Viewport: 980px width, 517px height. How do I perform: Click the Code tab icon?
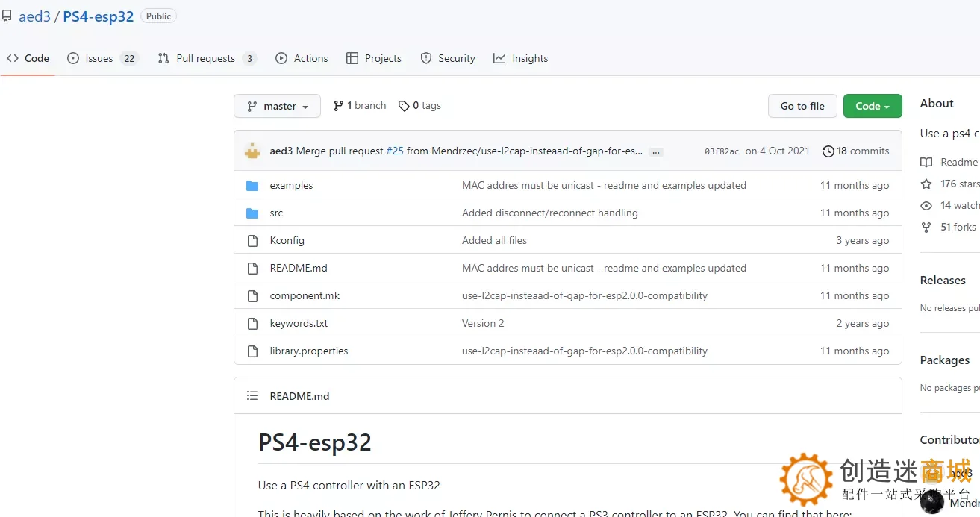pos(13,58)
